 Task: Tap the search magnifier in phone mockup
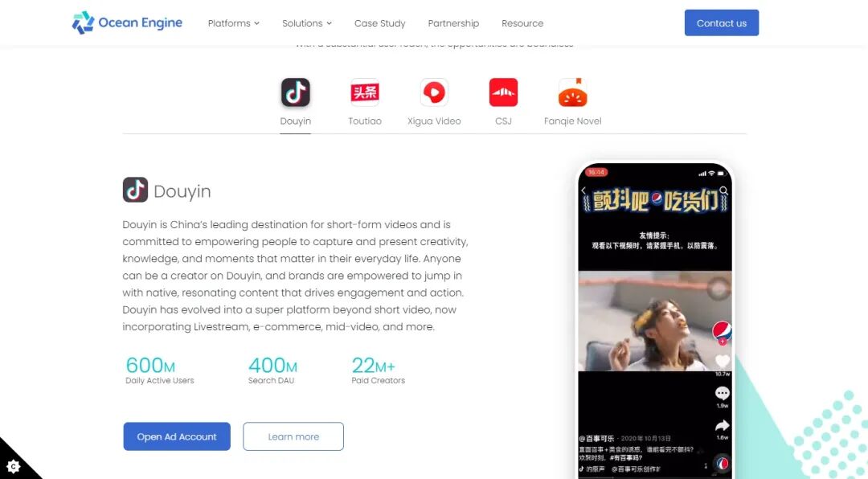click(x=723, y=190)
